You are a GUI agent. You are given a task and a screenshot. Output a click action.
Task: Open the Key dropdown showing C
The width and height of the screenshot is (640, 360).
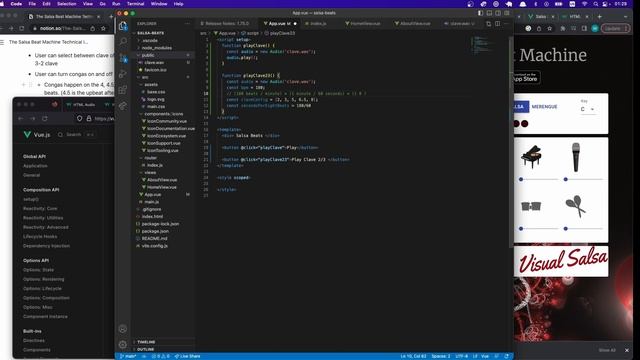coord(587,109)
